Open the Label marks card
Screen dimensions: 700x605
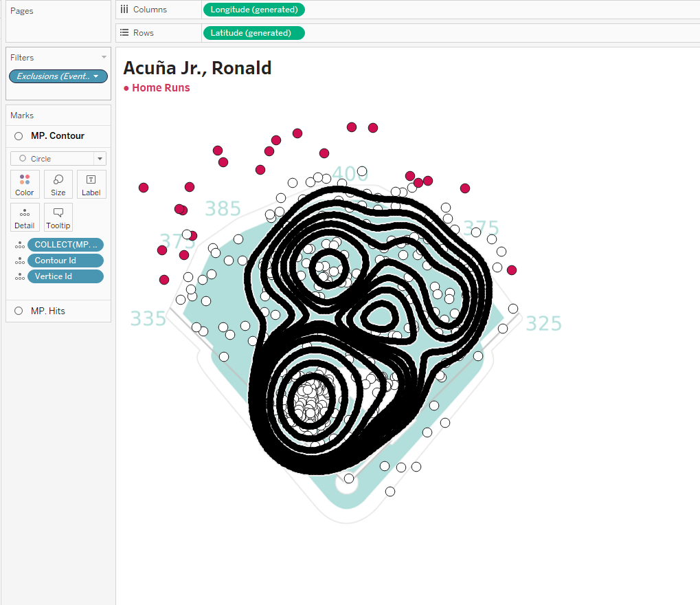(x=91, y=184)
